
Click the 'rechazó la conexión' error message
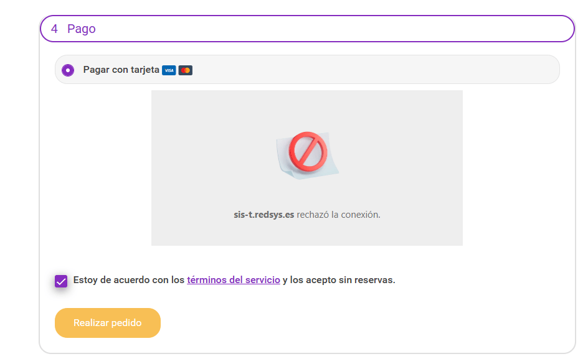[338, 215]
